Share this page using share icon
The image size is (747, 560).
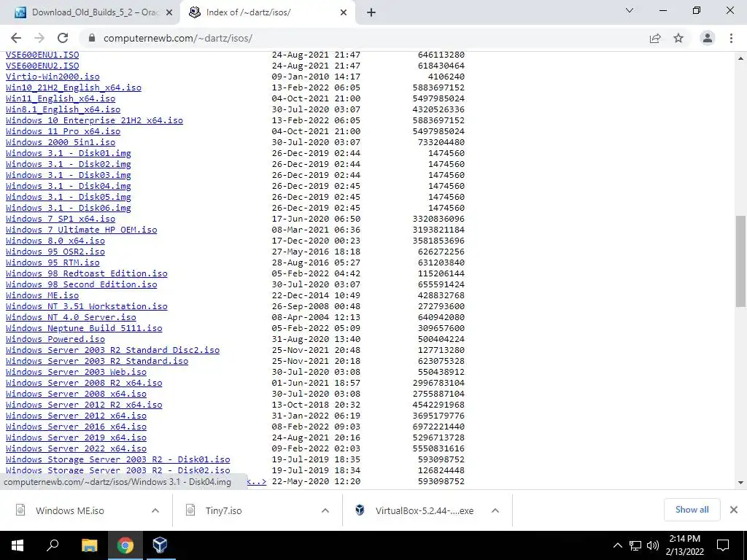point(655,38)
